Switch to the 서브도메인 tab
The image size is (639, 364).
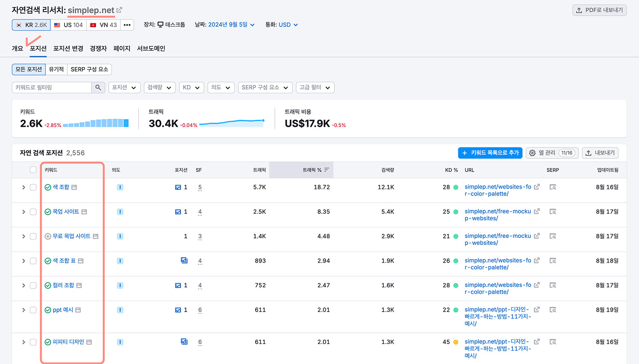pos(151,49)
